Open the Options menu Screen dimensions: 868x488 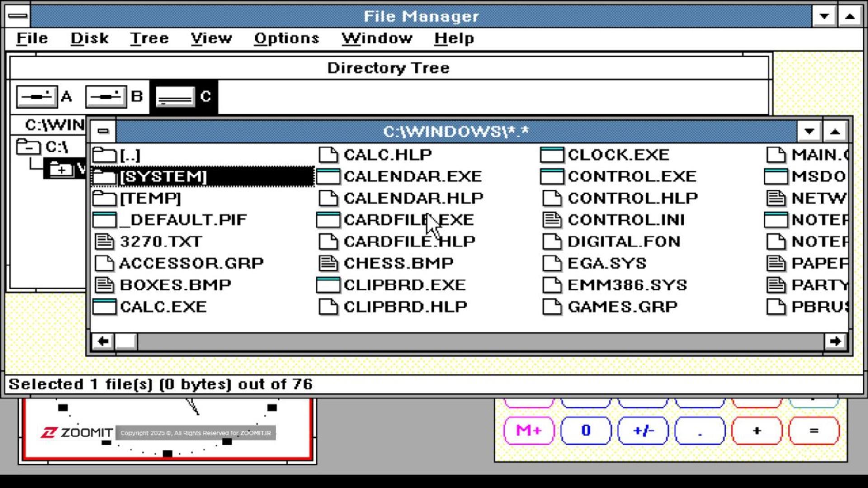pos(287,38)
